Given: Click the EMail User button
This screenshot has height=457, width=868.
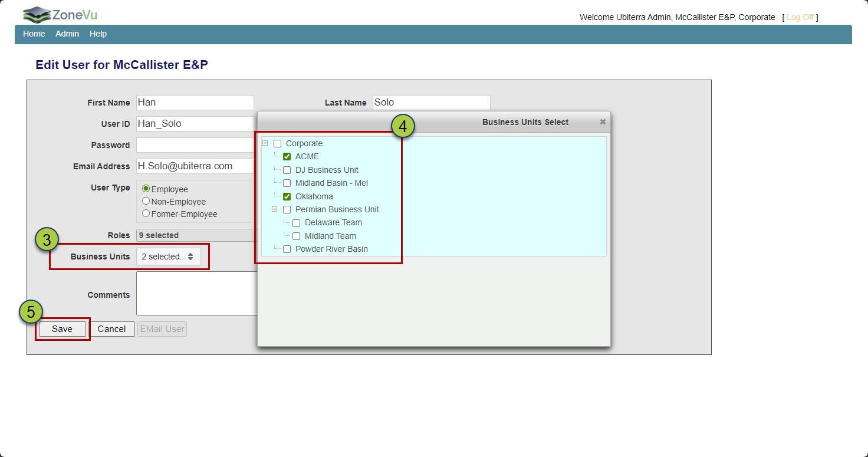Looking at the screenshot, I should coord(162,329).
